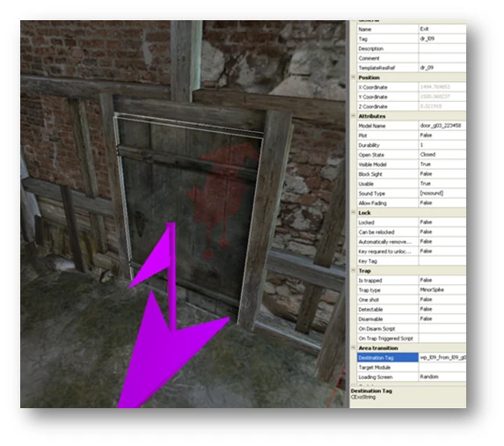Toggle the Key required to unlock value
504x446 pixels.
coord(442,251)
